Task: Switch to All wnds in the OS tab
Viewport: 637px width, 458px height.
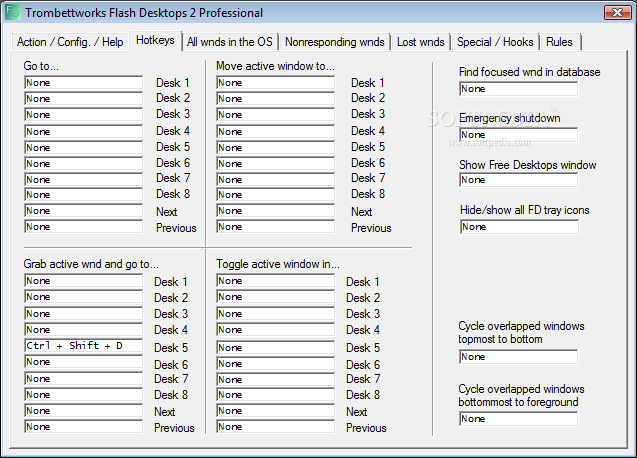Action: click(230, 42)
